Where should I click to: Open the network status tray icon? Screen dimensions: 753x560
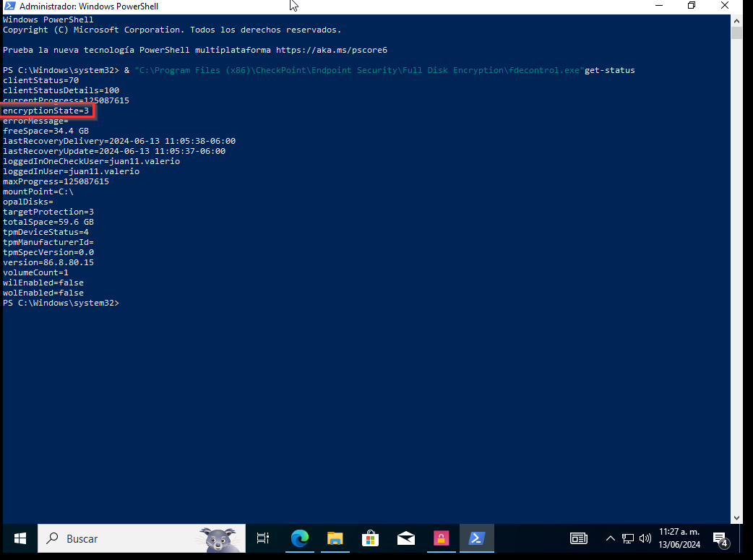coord(628,538)
